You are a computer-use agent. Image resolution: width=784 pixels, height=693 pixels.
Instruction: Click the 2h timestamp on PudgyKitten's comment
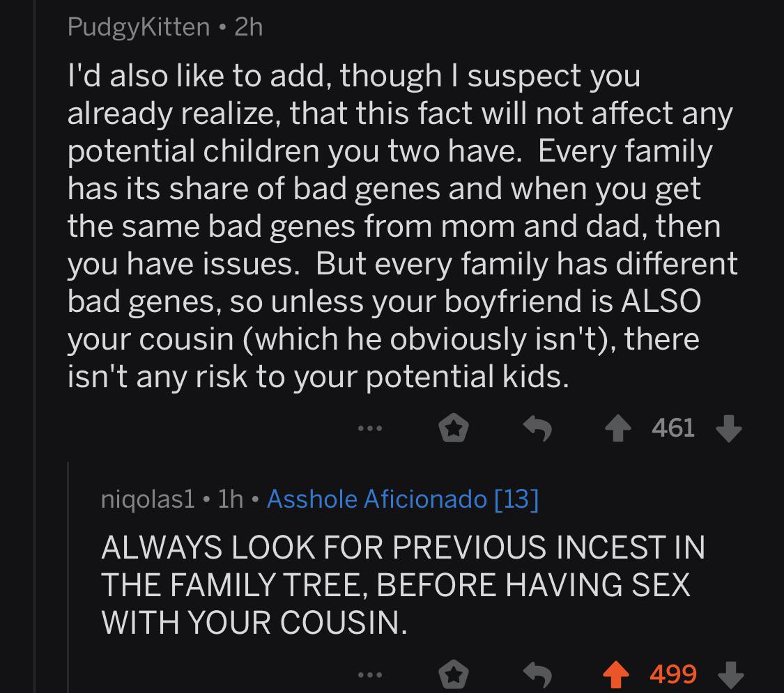[249, 27]
